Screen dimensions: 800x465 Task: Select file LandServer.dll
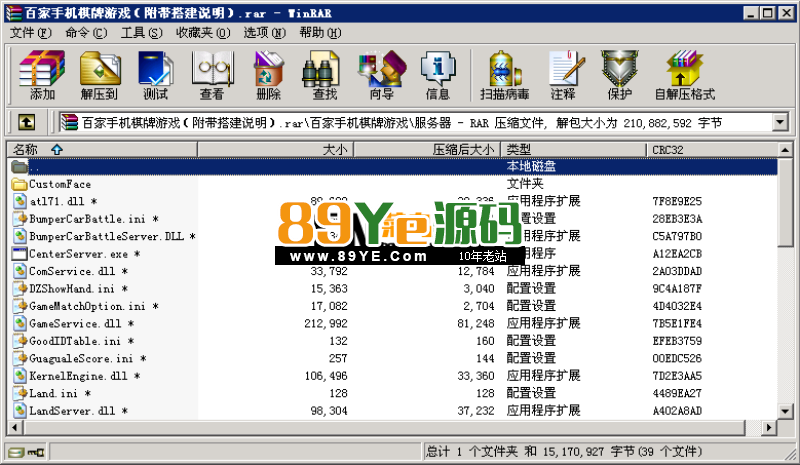(78, 411)
